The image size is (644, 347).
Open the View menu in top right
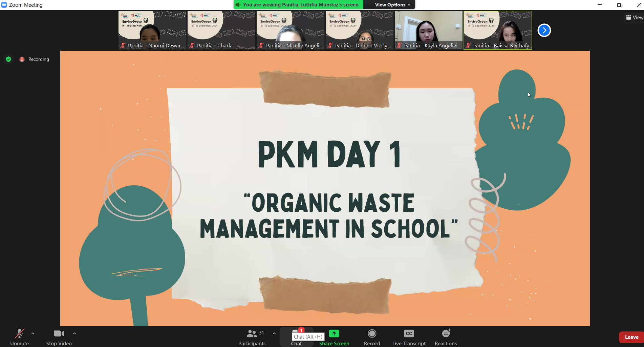634,17
